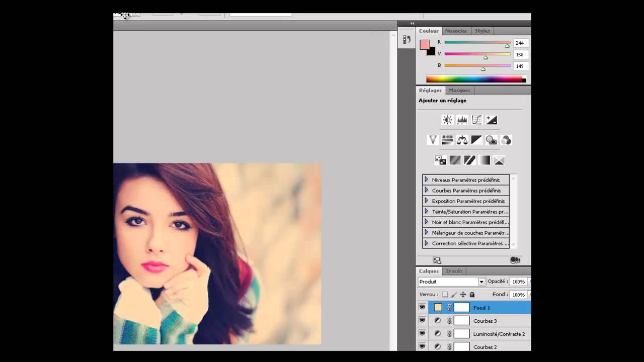Click the B value field showing 149
The image size is (644, 362).
point(521,66)
